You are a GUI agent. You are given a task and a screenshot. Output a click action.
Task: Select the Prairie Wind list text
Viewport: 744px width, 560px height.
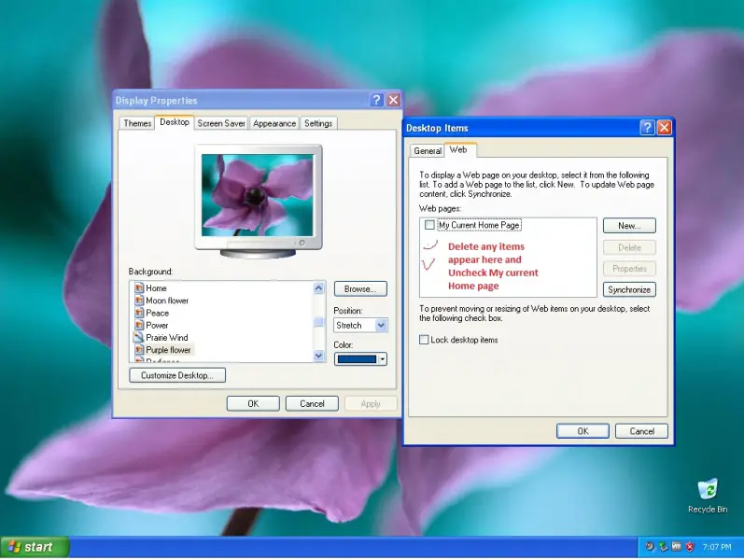coord(166,338)
